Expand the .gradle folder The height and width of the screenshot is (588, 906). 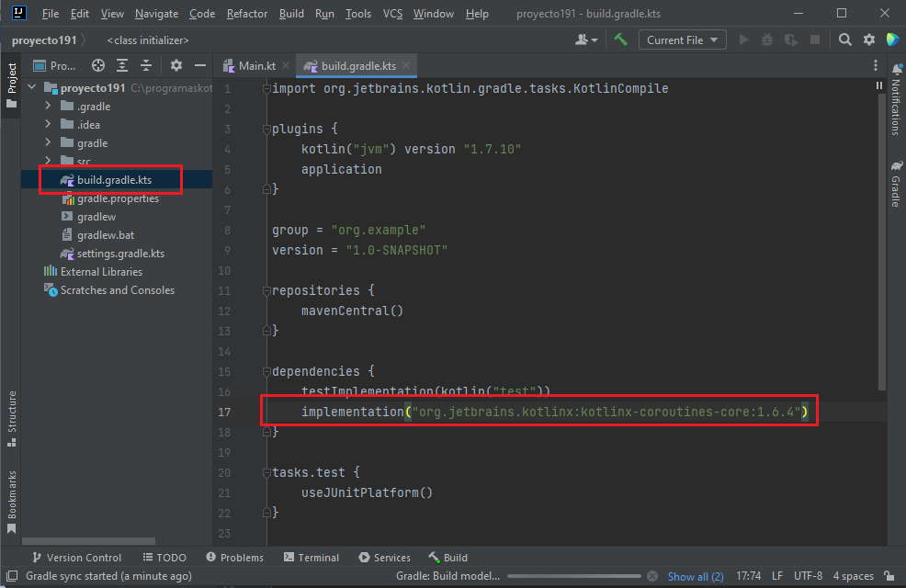coord(48,107)
